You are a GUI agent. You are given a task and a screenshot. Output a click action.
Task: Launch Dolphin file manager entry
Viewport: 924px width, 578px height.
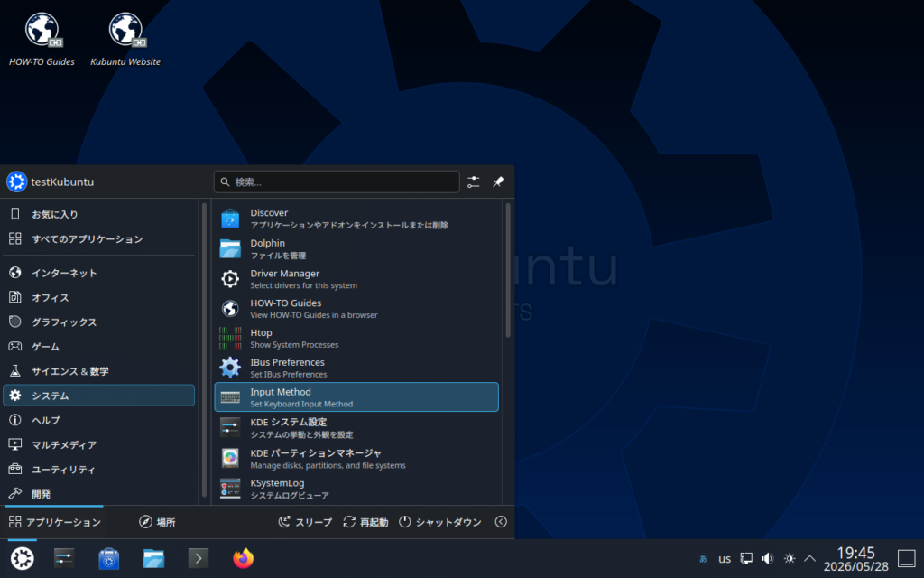point(356,248)
